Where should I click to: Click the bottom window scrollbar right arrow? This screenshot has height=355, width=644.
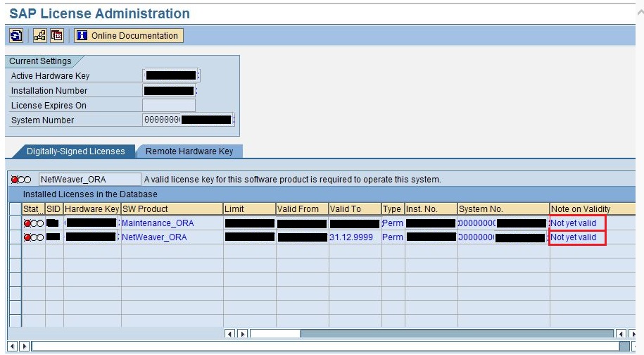(24, 346)
